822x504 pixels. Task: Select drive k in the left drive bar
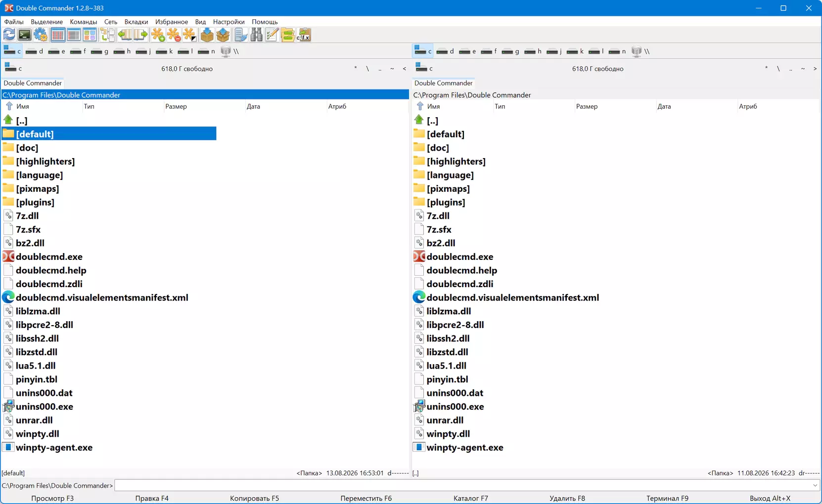165,51
